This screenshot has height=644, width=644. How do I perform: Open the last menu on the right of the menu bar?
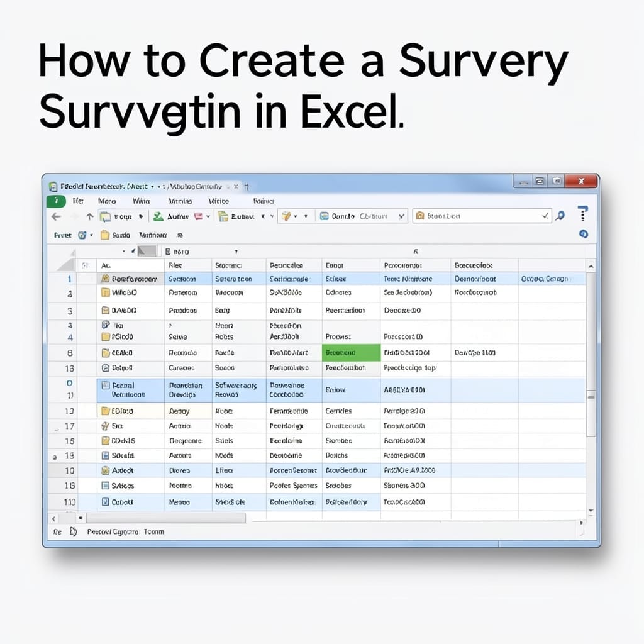click(x=264, y=201)
